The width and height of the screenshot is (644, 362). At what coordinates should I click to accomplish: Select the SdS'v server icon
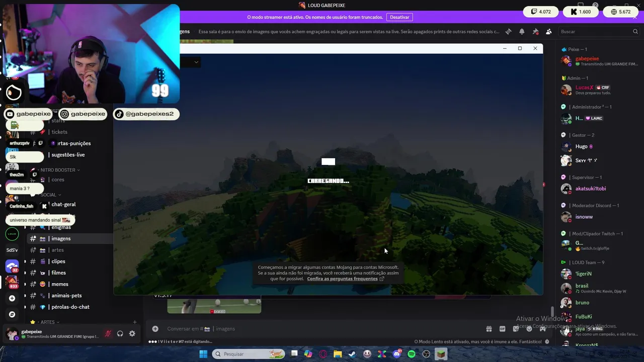(12, 250)
